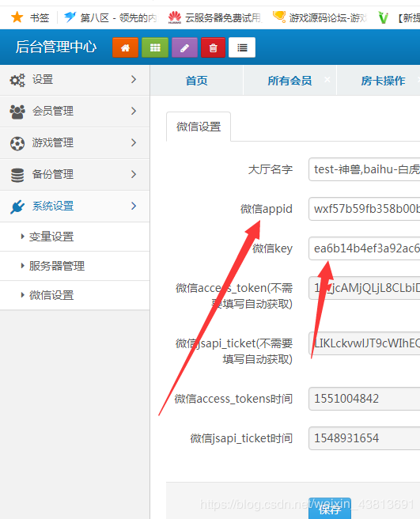Viewport: 420px width, 519px height.
Task: Switch to the 房卡操作 tab
Action: tap(383, 81)
